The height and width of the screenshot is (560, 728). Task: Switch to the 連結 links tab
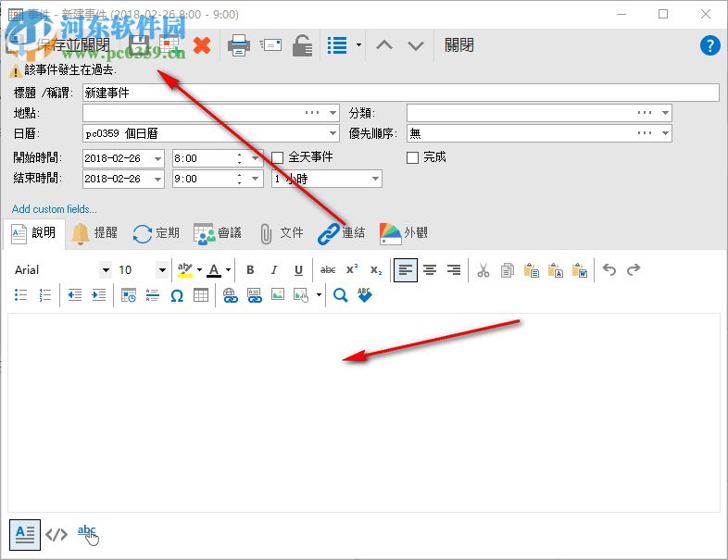pyautogui.click(x=341, y=233)
